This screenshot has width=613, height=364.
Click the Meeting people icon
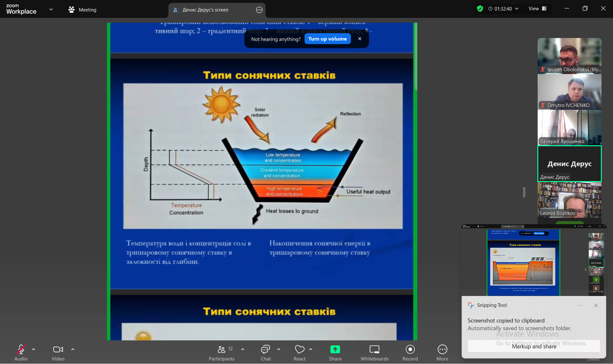point(72,10)
